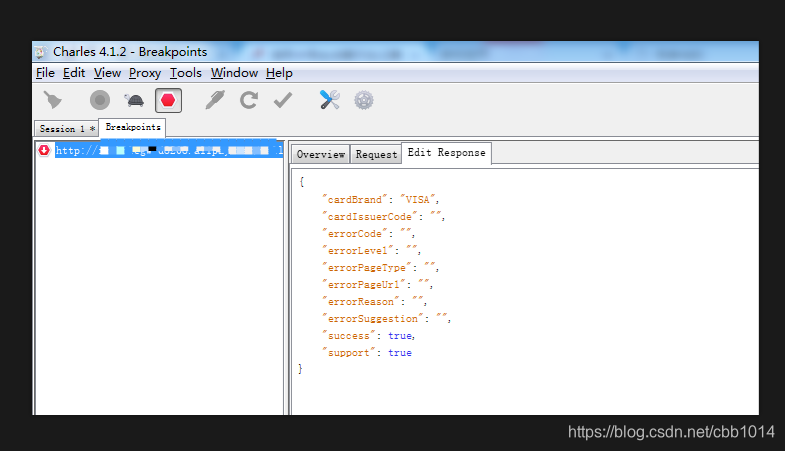Click the "VISA" value in the response

418,200
